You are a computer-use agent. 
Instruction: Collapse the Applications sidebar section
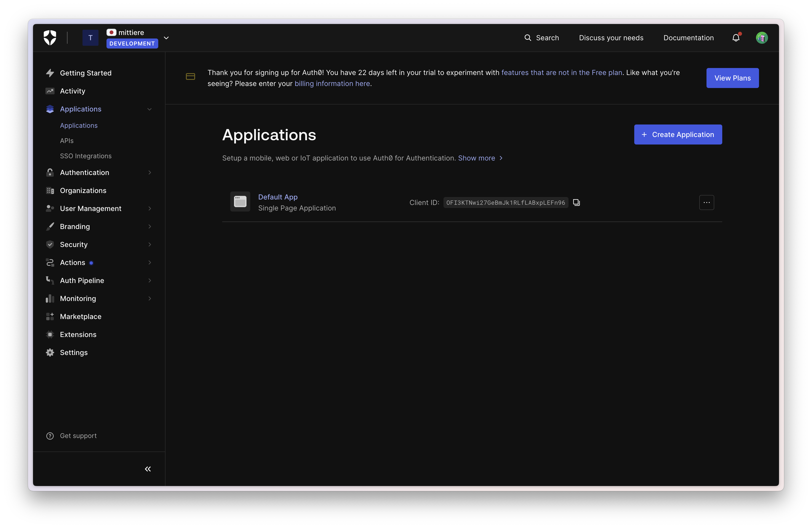click(149, 109)
